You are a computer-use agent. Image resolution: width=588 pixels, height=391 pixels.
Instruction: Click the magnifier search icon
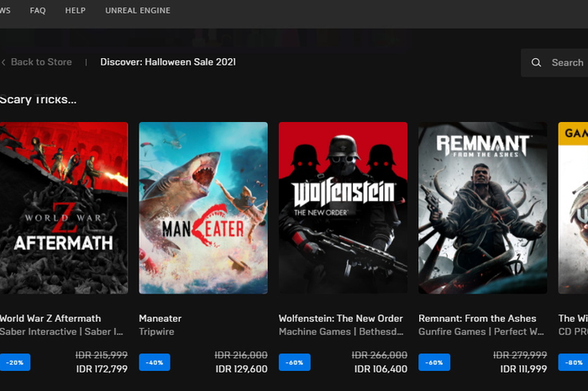536,63
